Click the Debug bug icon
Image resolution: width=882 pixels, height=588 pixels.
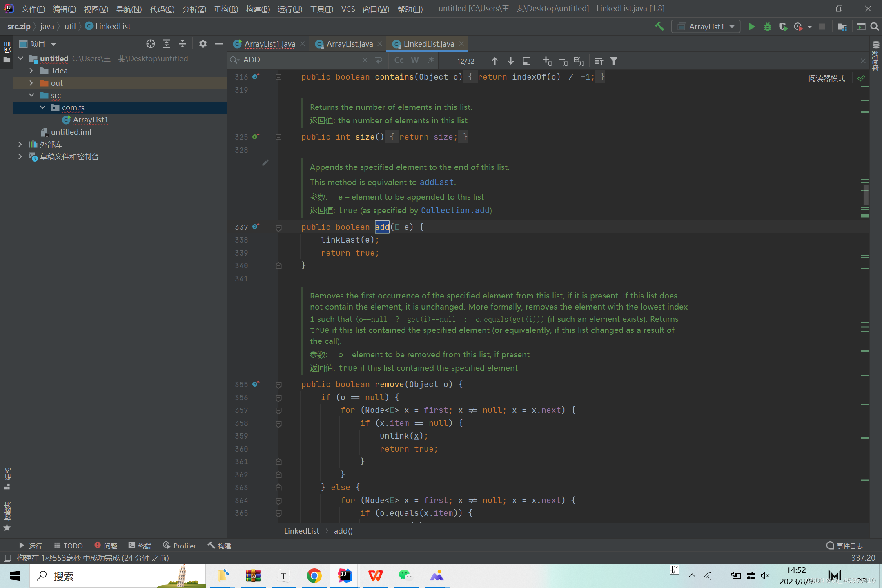pos(768,27)
